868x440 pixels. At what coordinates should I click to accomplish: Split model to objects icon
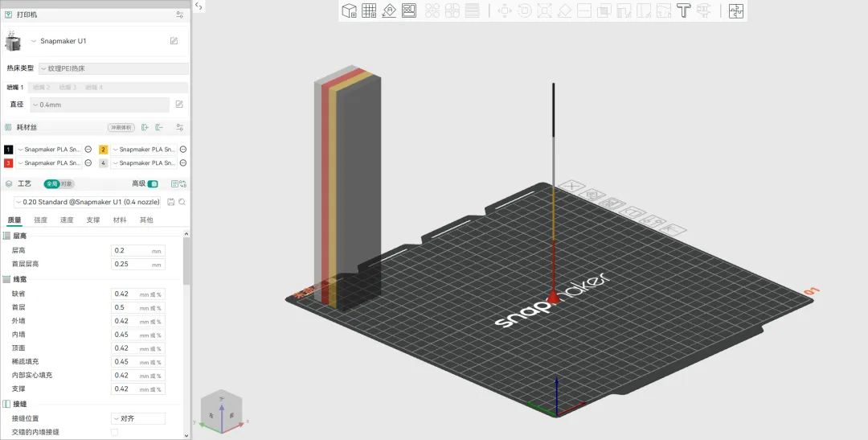click(x=432, y=10)
